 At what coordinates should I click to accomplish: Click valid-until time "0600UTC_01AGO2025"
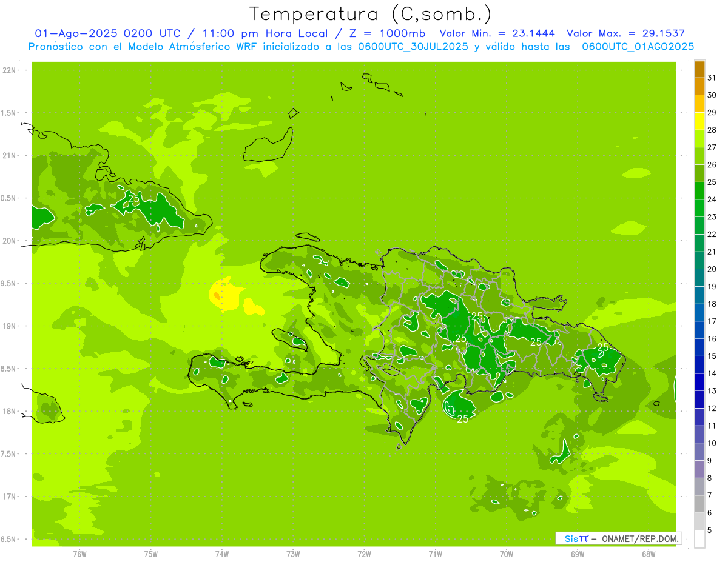(638, 47)
